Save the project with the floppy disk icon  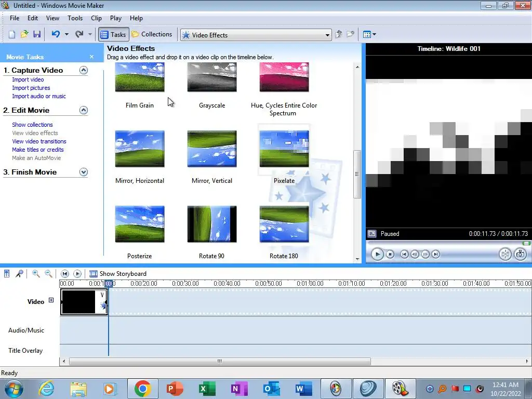[37, 34]
